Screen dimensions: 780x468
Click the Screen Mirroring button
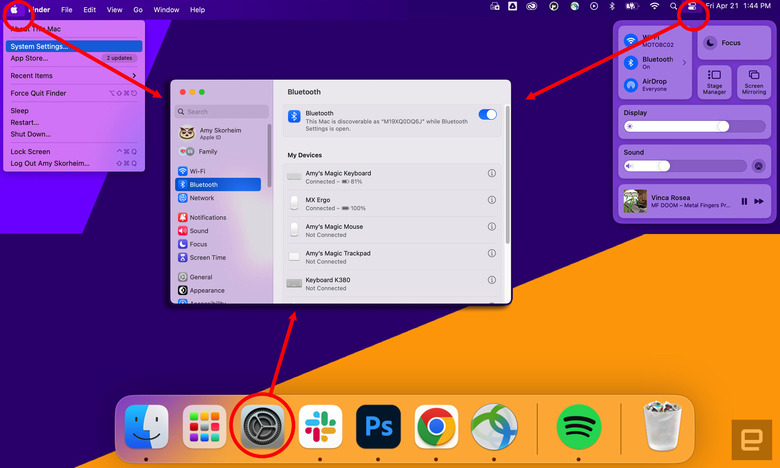point(753,82)
